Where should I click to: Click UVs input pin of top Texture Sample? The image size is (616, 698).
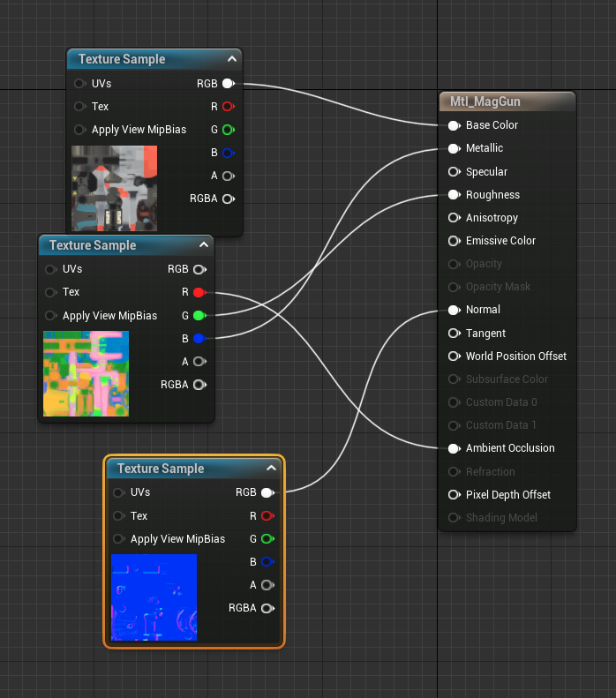tap(79, 83)
